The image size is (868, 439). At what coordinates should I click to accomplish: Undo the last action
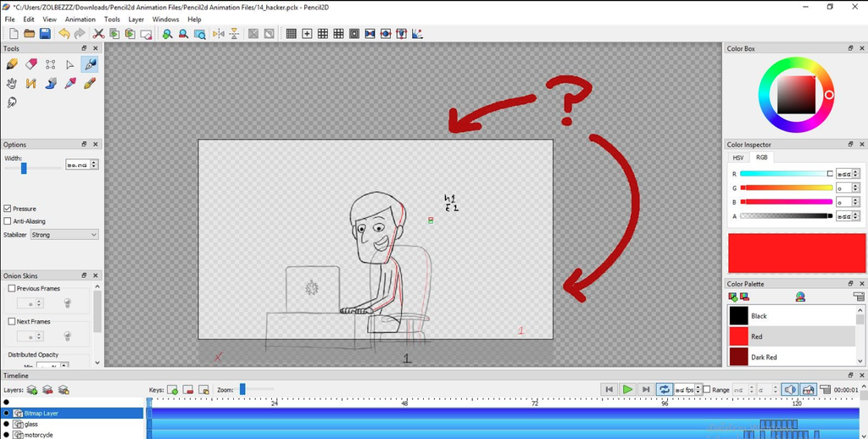(64, 34)
